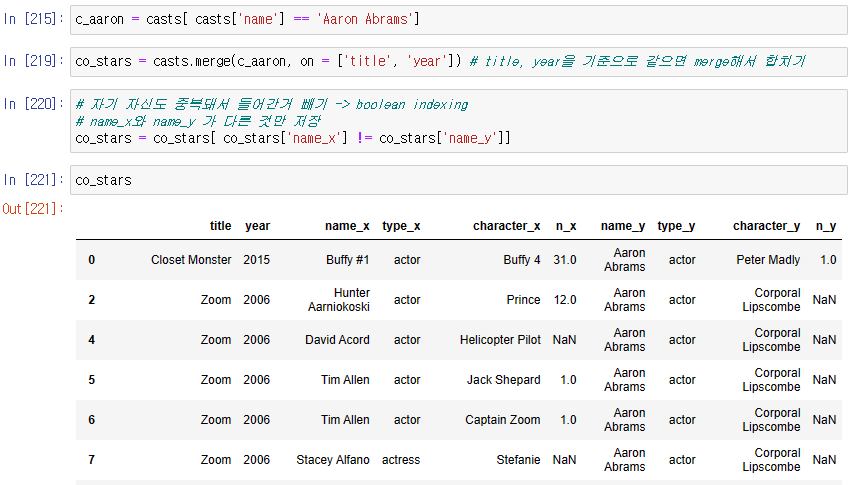The height and width of the screenshot is (485, 853).
Task: Click the Jack Shepard character cell
Action: [504, 380]
